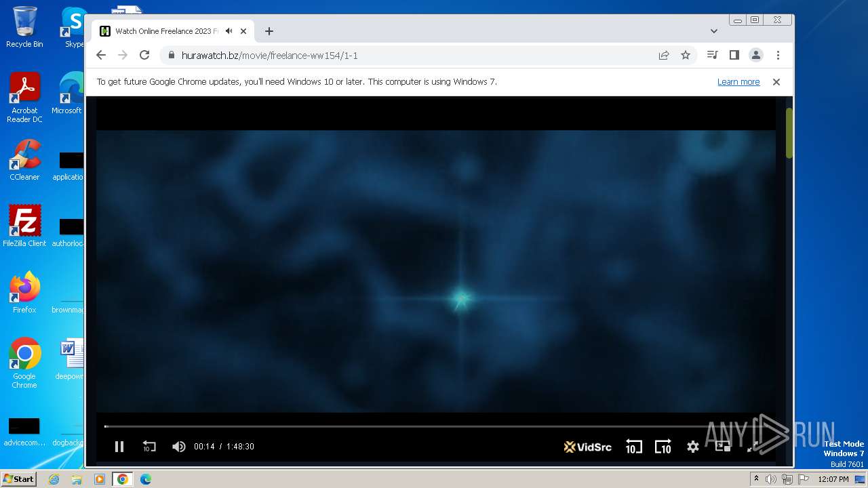Click the VidSrc logo in player

588,447
